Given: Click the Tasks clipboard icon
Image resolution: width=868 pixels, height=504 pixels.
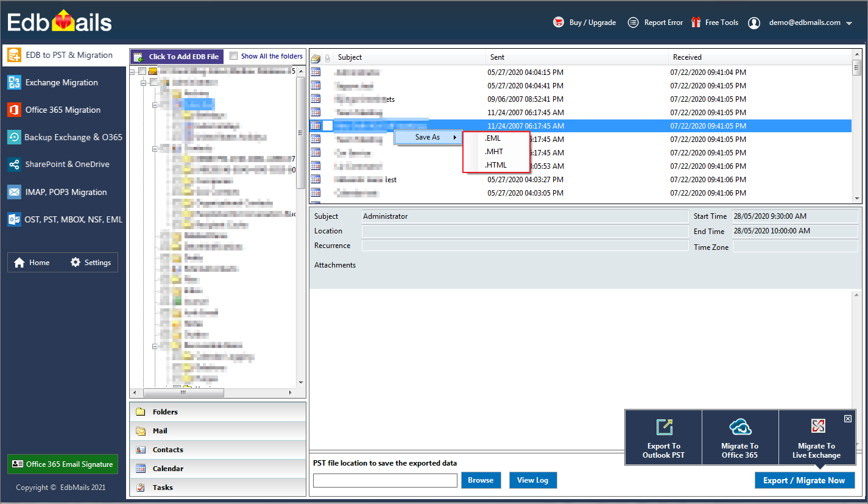Looking at the screenshot, I should coord(141,488).
